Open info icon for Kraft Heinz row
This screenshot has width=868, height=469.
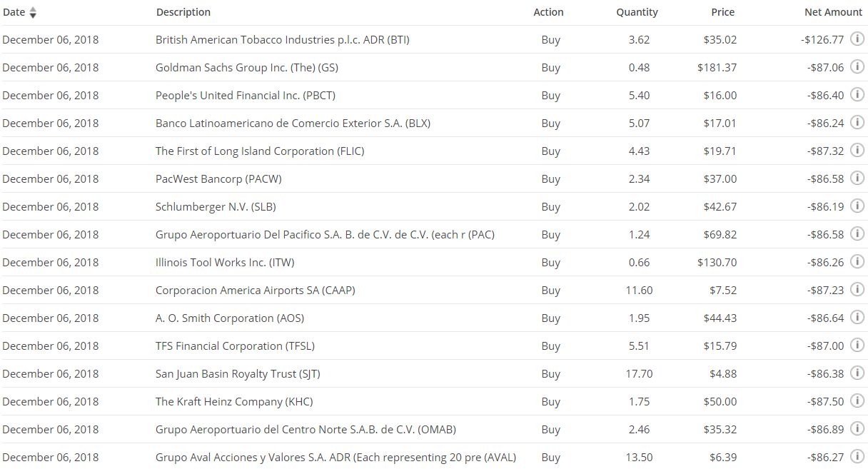pos(857,400)
